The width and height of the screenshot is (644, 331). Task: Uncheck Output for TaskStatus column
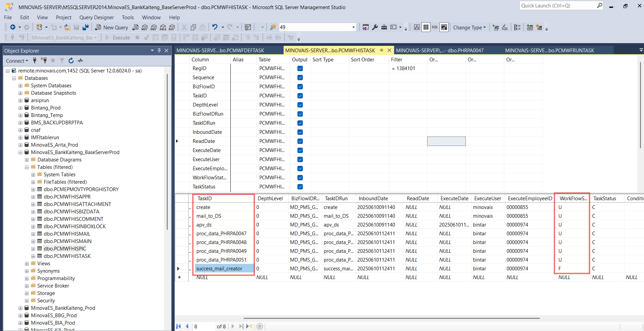[300, 187]
